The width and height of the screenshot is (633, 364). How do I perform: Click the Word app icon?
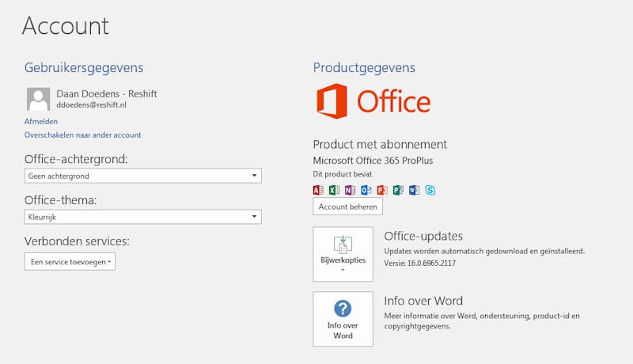[414, 190]
